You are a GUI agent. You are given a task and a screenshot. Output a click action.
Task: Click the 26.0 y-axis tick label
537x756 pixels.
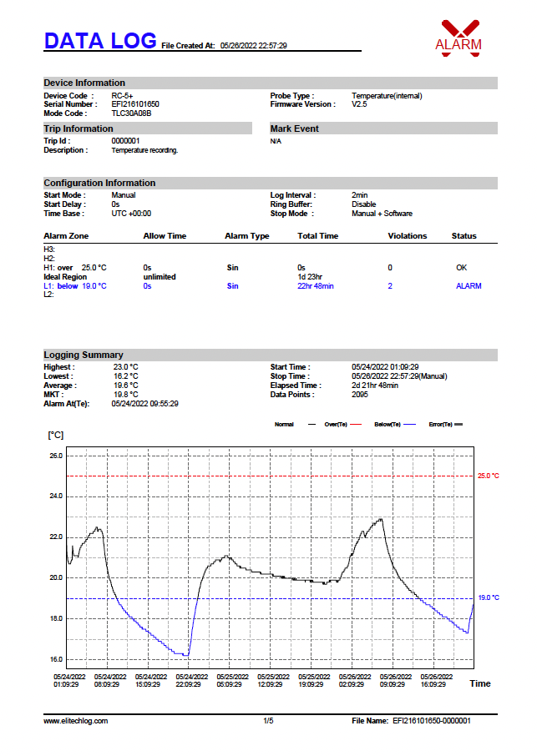(x=56, y=456)
